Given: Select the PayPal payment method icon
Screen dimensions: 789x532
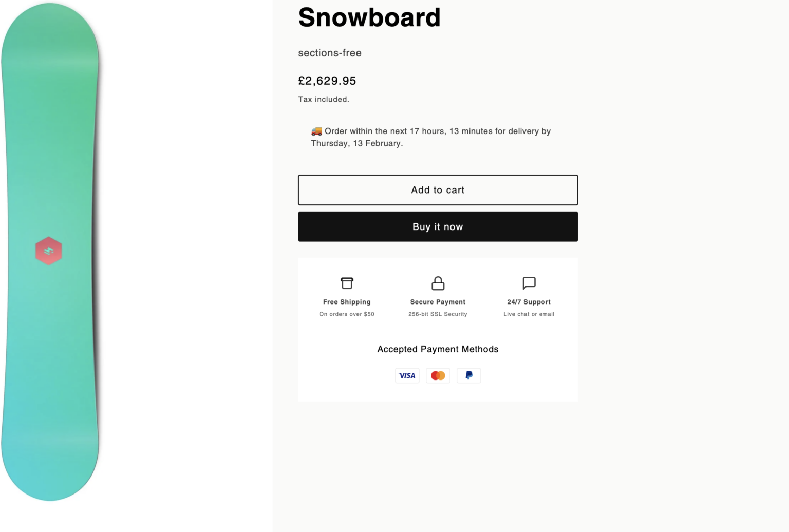Looking at the screenshot, I should (x=468, y=375).
